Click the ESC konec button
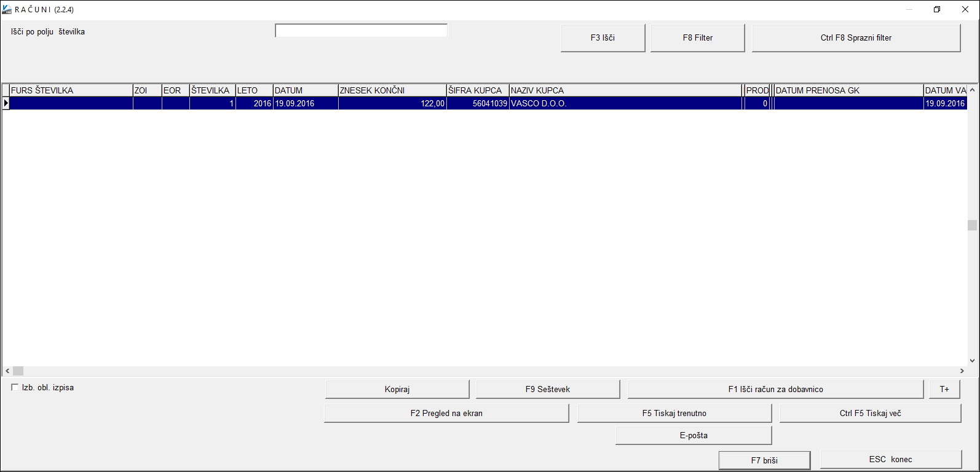Viewport: 980px width, 472px height. pyautogui.click(x=890, y=459)
